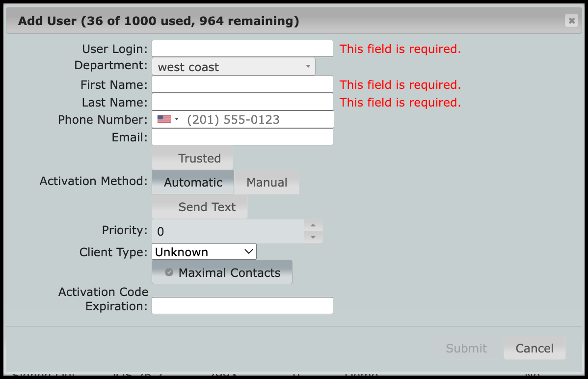The height and width of the screenshot is (379, 588).
Task: Click the Cancel button
Action: (x=535, y=348)
